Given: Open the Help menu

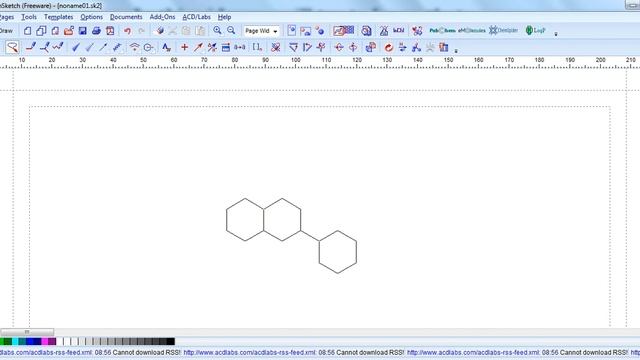Looking at the screenshot, I should [224, 17].
